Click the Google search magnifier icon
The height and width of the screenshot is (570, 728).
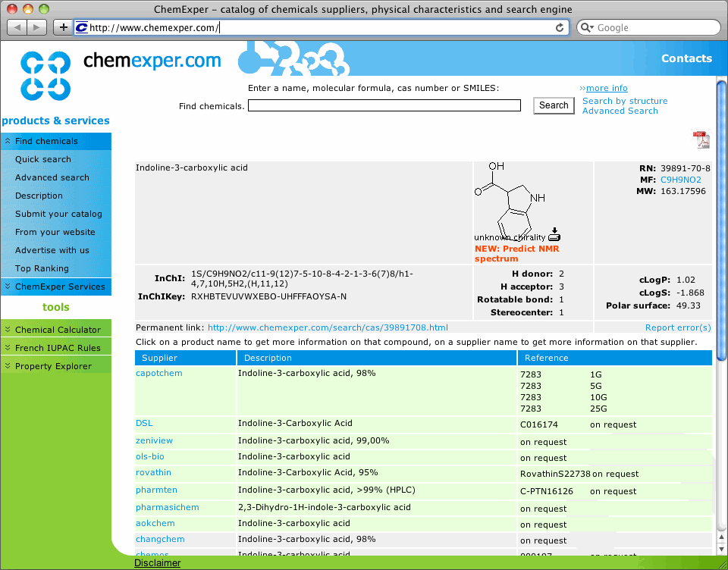(x=587, y=27)
